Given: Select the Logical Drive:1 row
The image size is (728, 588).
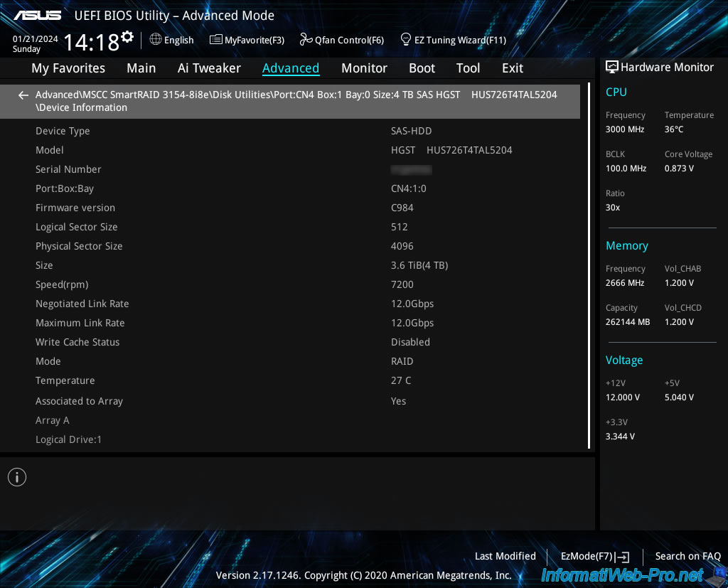Looking at the screenshot, I should coord(68,439).
